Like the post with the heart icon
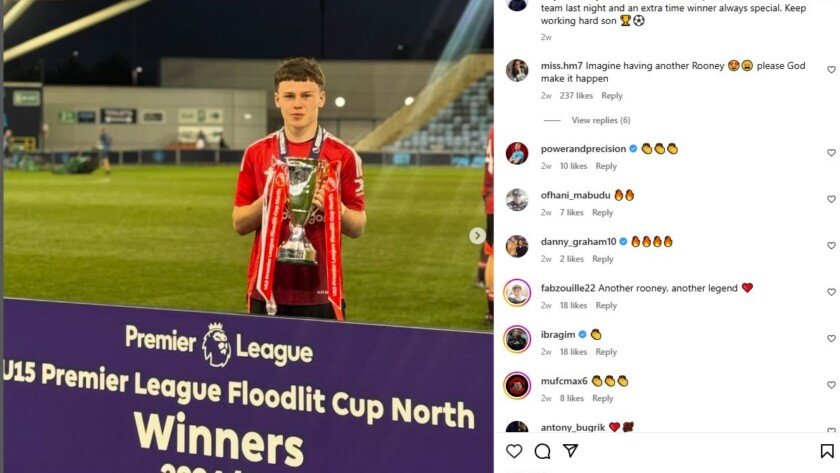Image resolution: width=840 pixels, height=473 pixels. coord(514,451)
